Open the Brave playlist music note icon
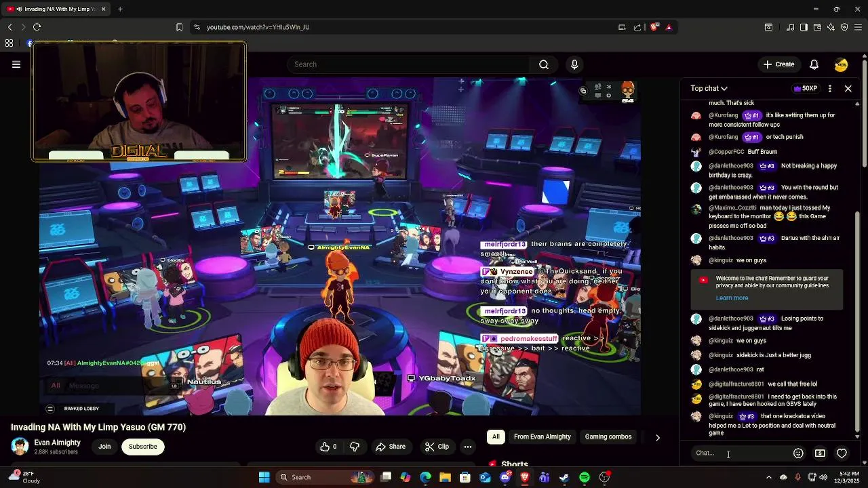The height and width of the screenshot is (488, 868). point(790,27)
